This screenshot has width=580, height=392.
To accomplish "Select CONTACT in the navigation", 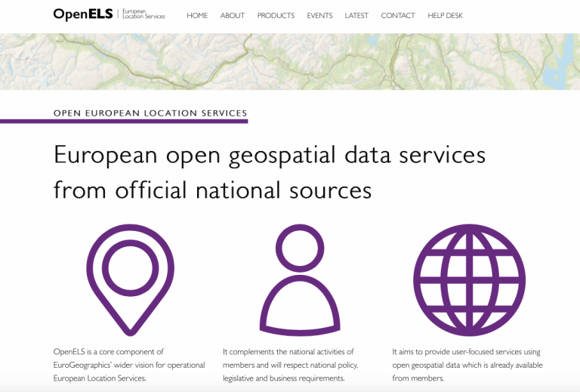I will click(x=398, y=16).
